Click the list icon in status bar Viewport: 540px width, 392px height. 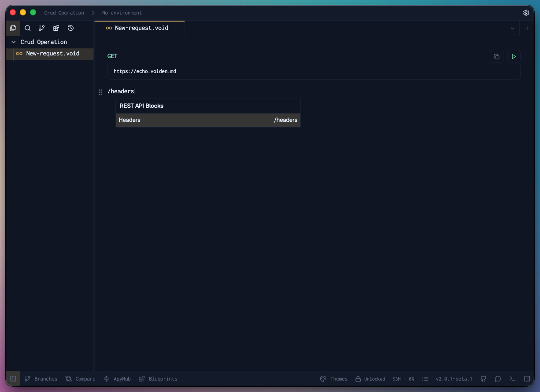(425, 379)
